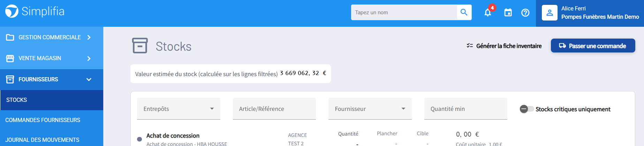Click Générer la fiche inventaire

(504, 46)
